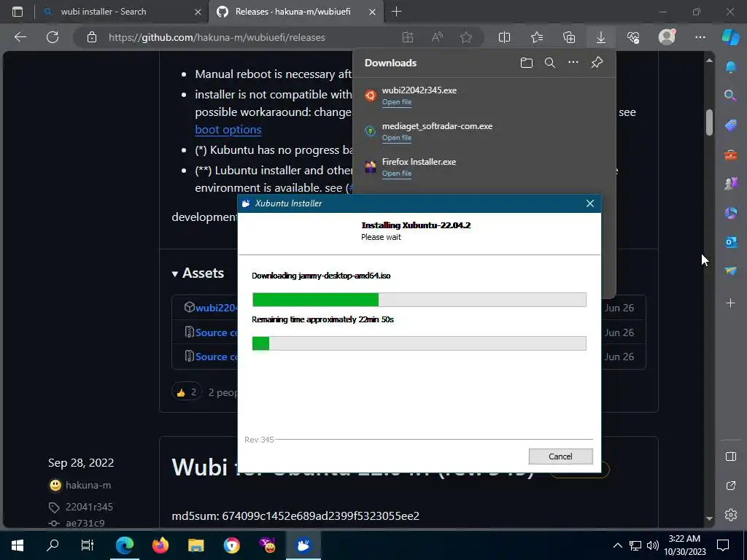Click the browser Back arrow
This screenshot has height=560, width=747.
[x=20, y=37]
